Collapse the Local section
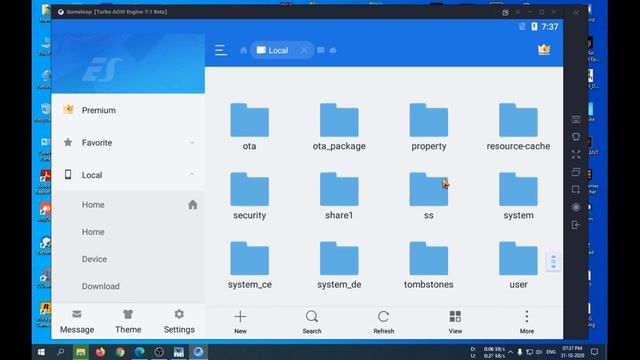Screen dimensions: 640x360 (x=128, y=175)
